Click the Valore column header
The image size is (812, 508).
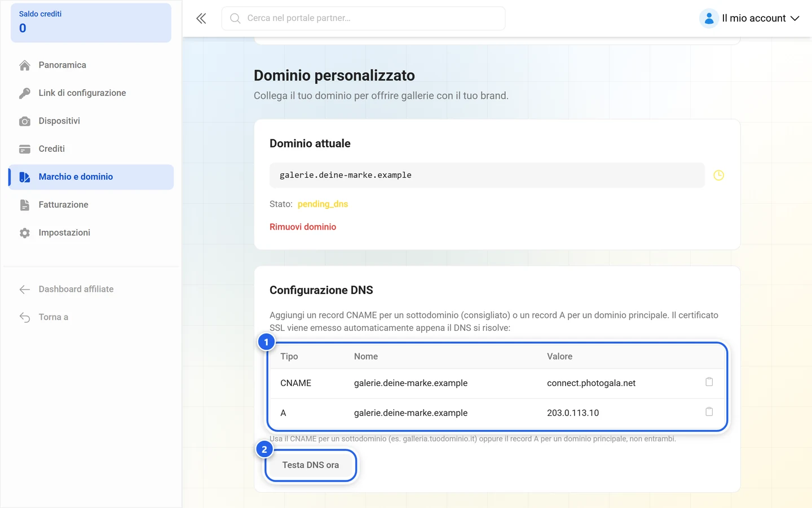point(559,357)
